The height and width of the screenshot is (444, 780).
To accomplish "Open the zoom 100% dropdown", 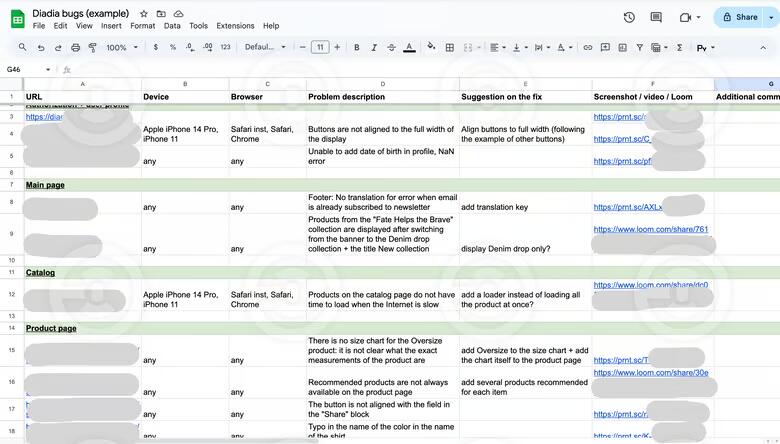I will coord(122,47).
